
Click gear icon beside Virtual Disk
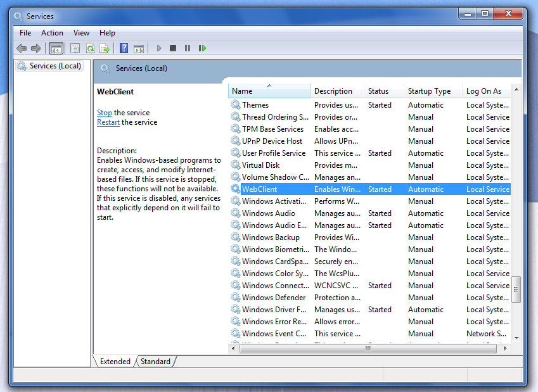point(235,165)
